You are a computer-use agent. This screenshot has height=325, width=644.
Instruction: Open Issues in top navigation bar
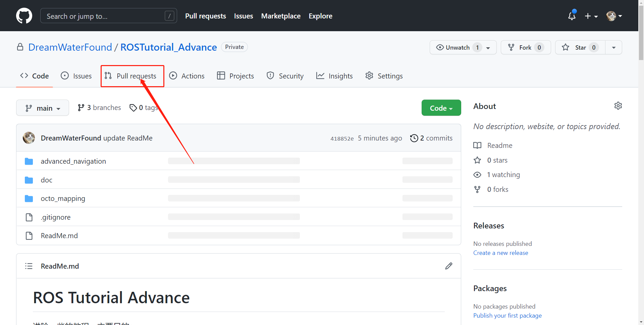point(244,16)
